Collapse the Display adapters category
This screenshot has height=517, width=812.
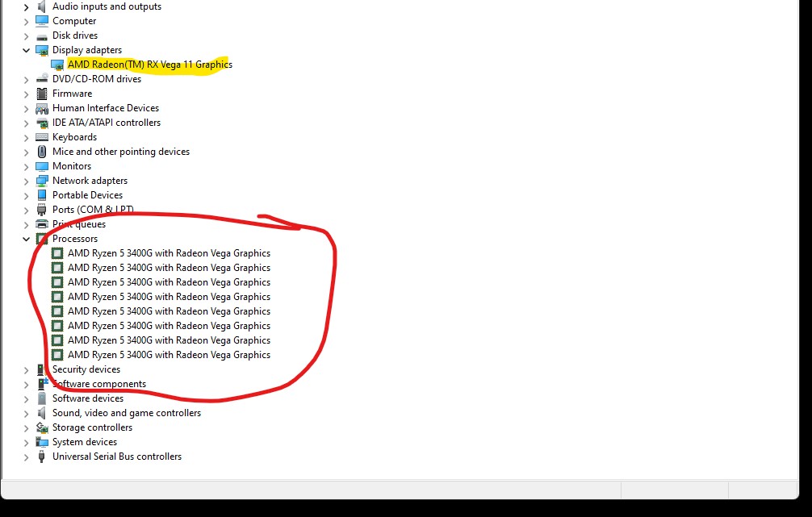(x=27, y=50)
